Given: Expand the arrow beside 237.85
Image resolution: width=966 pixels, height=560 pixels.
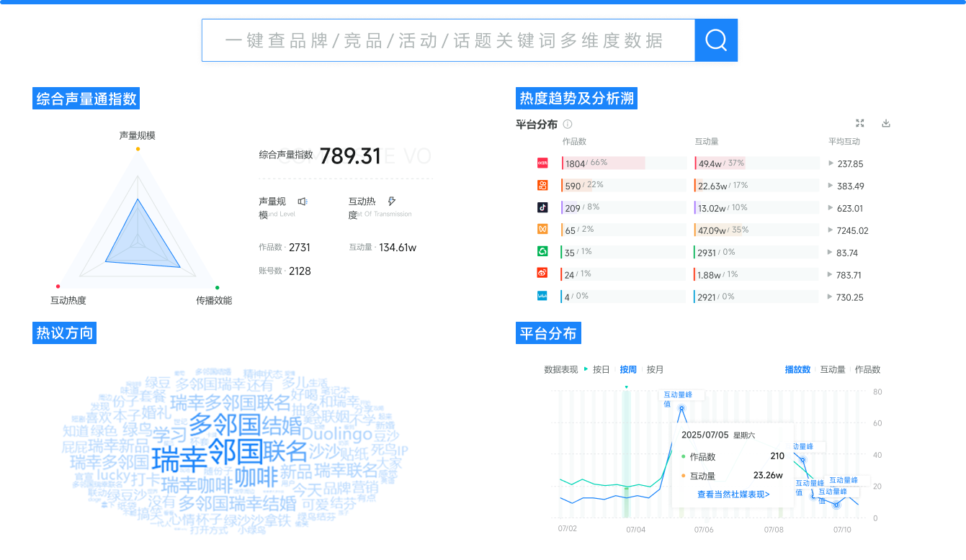Looking at the screenshot, I should tap(831, 163).
